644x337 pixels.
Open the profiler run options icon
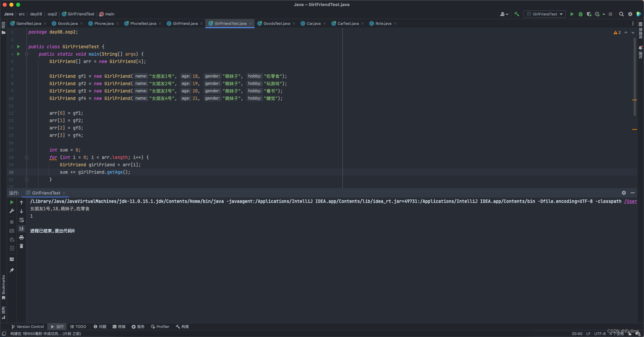point(597,14)
